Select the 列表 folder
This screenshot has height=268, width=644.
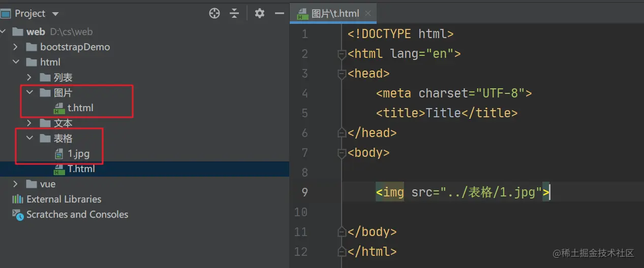pos(63,77)
